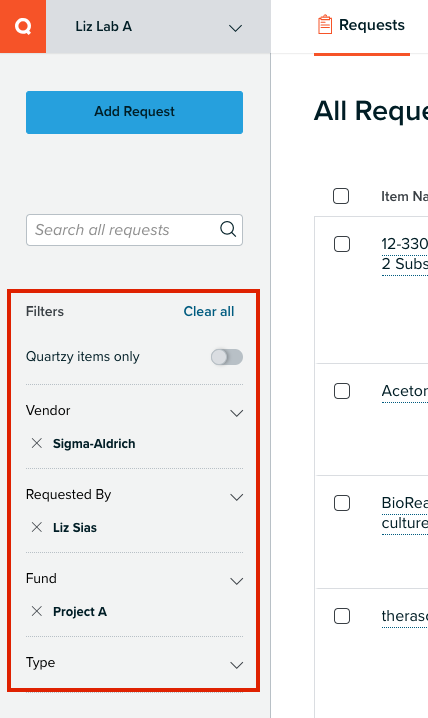428x718 pixels.
Task: Remove the Liz Sias filter
Action: click(37, 527)
